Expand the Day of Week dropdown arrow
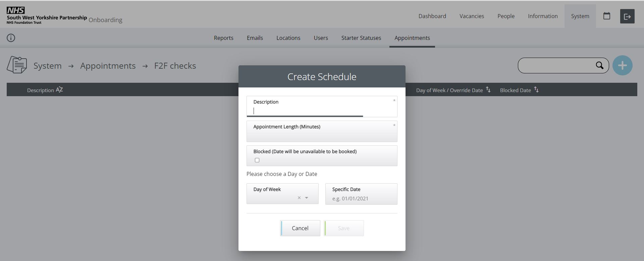The width and height of the screenshot is (644, 261). tap(307, 198)
